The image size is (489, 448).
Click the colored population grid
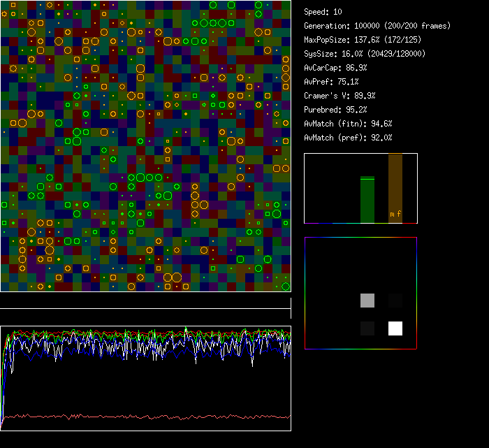(x=145, y=145)
